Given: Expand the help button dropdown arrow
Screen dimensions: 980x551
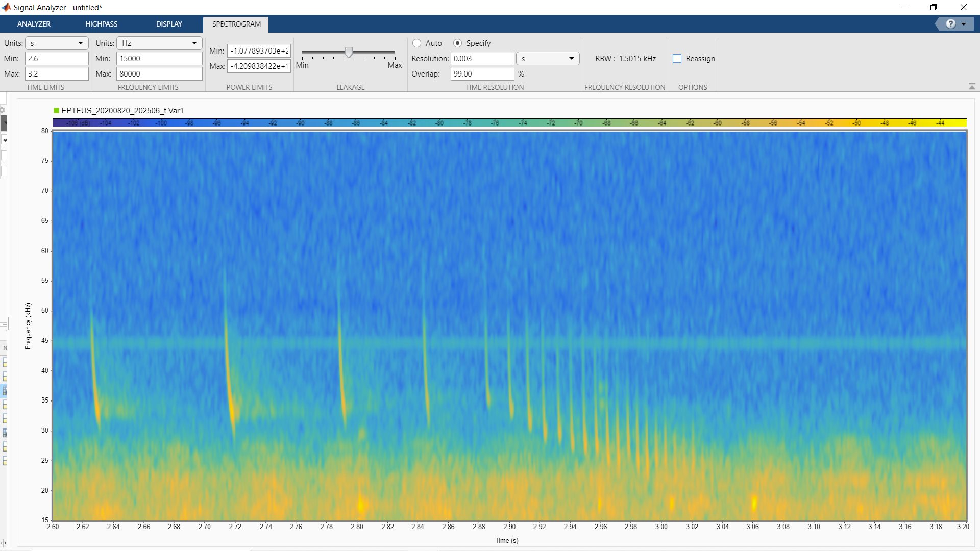Looking at the screenshot, I should click(x=964, y=24).
